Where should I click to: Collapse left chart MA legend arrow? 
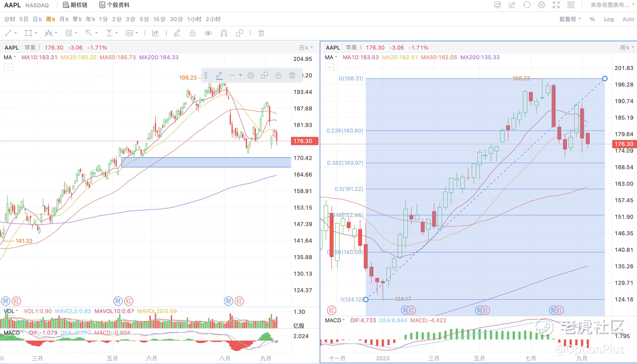(x=8, y=67)
